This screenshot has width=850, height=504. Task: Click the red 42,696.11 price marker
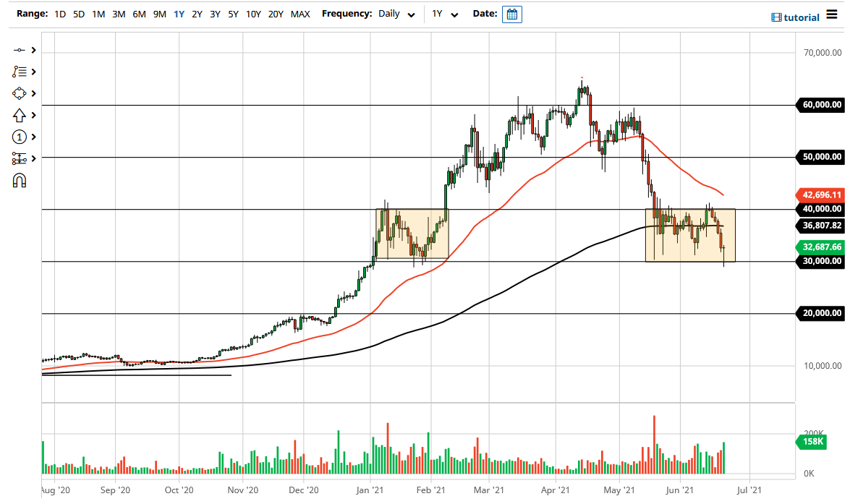(820, 195)
